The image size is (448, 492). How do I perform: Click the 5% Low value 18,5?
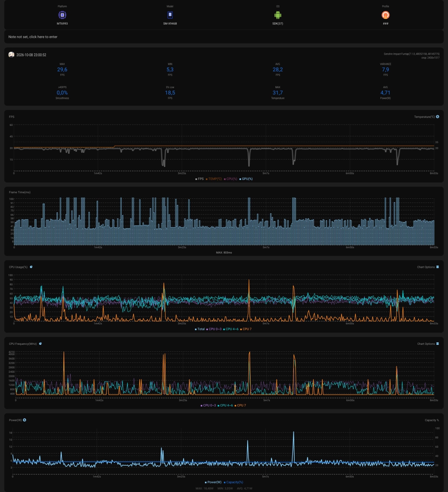170,93
